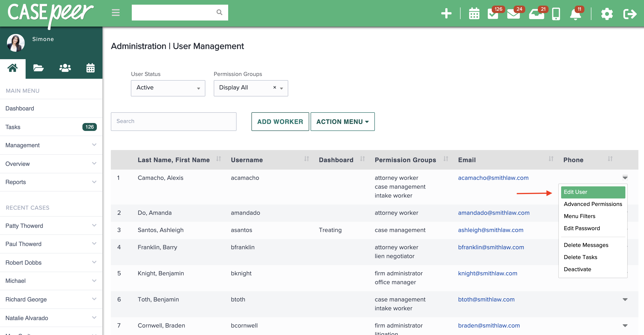Open the calendar icon in top bar
This screenshot has width=644, height=335.
(474, 14)
